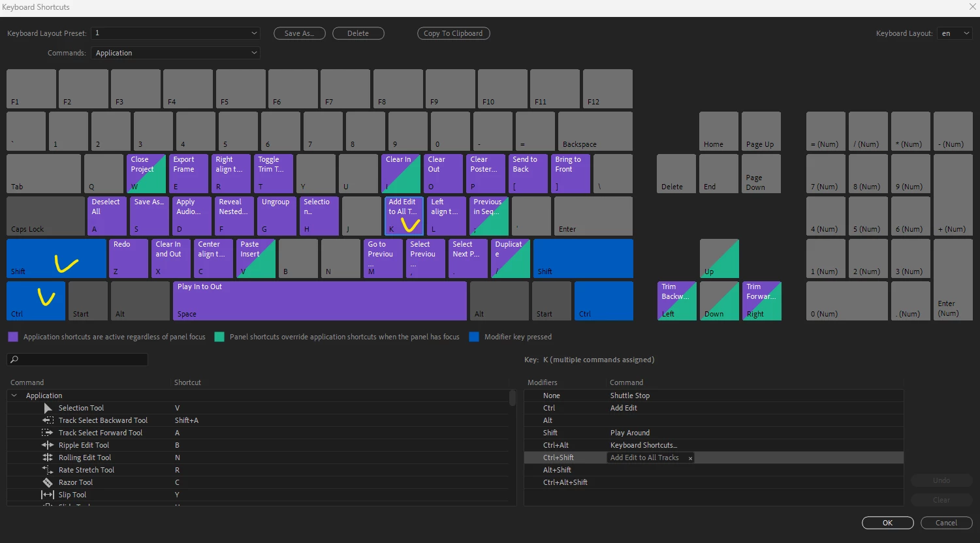
Task: Toggle the left Ctrl modifier key
Action: [x=36, y=301]
